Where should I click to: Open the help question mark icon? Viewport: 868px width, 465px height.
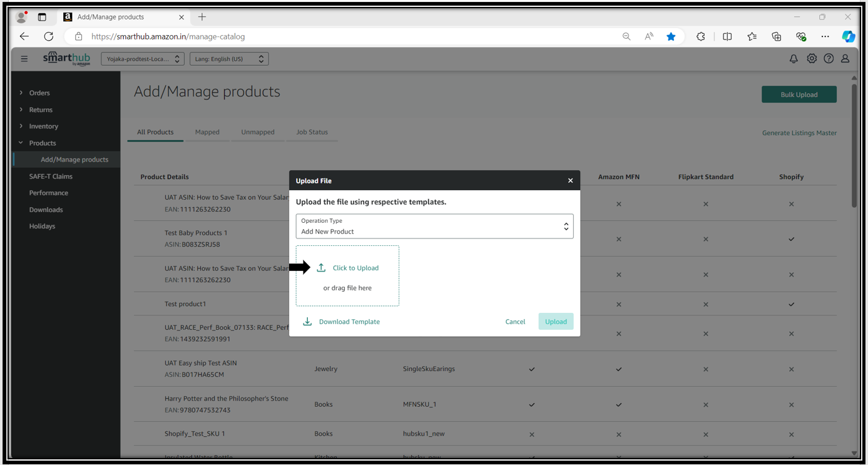pyautogui.click(x=829, y=59)
